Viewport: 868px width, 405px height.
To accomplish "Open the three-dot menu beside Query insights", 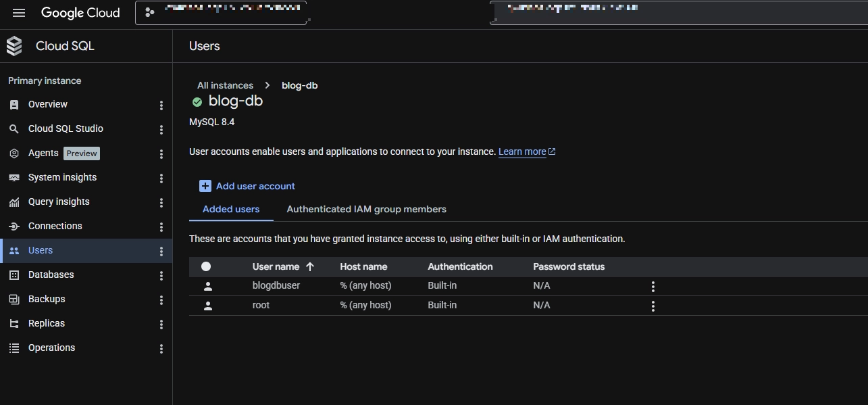I will pyautogui.click(x=161, y=202).
